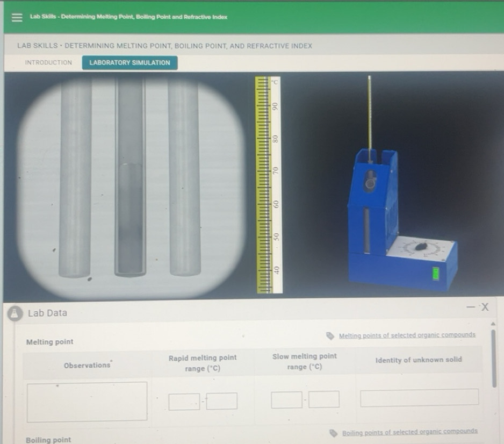Click the 'Lab Data' panel title

48,313
